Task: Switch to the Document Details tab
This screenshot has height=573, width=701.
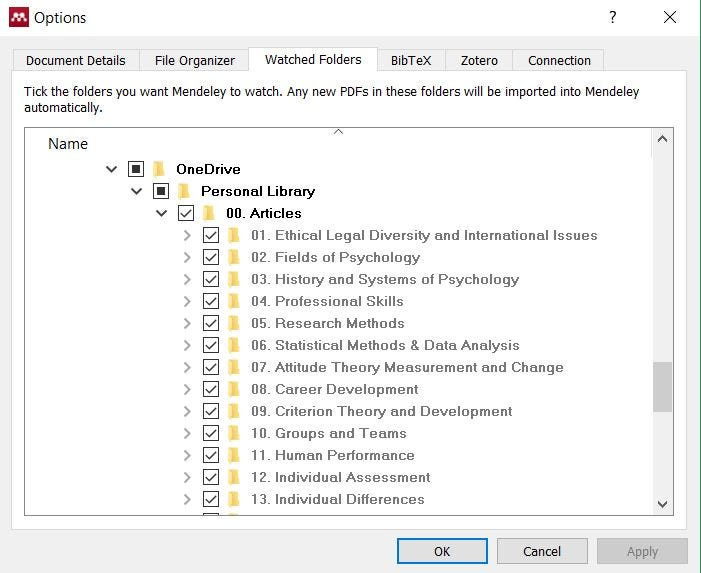Action: (x=76, y=60)
